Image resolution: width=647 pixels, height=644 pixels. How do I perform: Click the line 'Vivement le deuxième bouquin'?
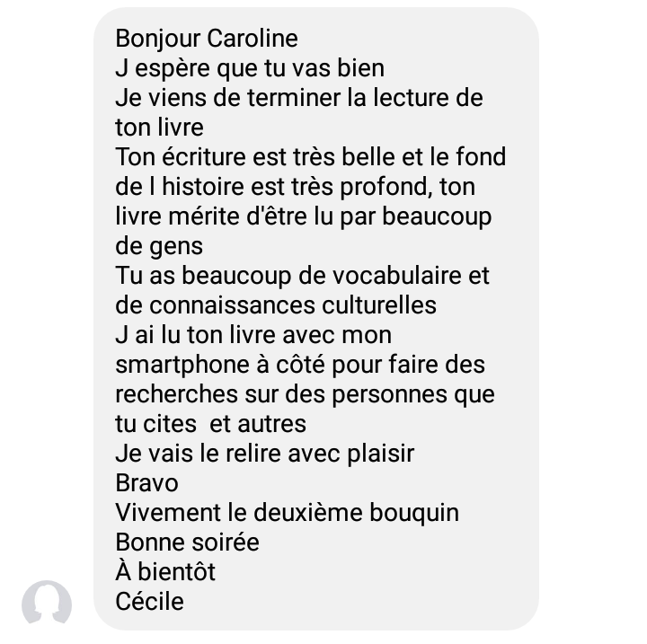[288, 513]
